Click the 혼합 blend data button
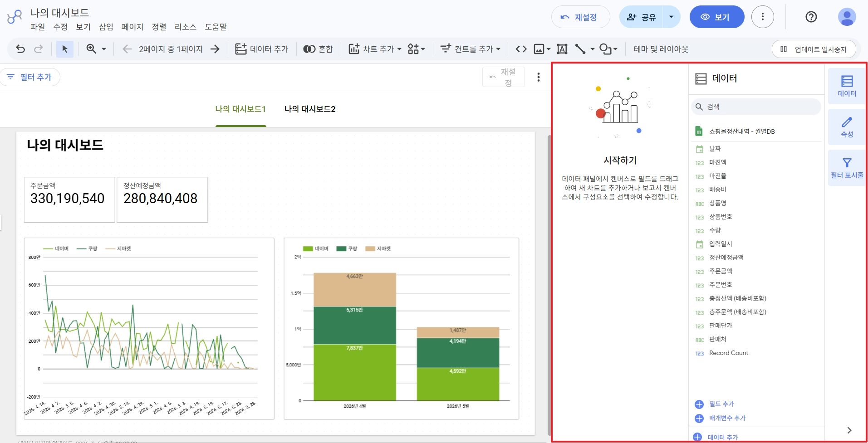Image resolution: width=868 pixels, height=443 pixels. pyautogui.click(x=318, y=49)
